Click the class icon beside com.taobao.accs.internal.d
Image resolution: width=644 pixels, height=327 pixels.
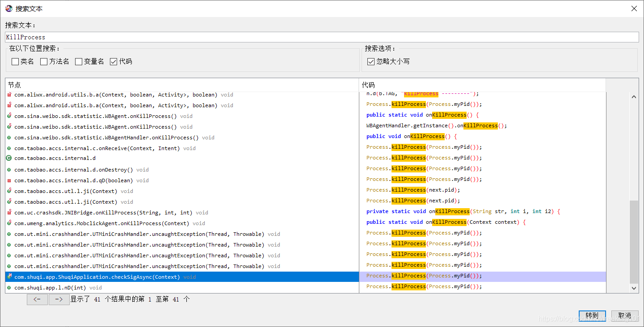coord(9,158)
